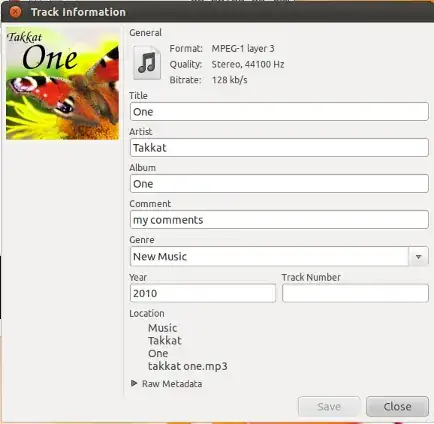This screenshot has height=424, width=434.
Task: Click the Artist field with Takkat
Action: coord(279,148)
